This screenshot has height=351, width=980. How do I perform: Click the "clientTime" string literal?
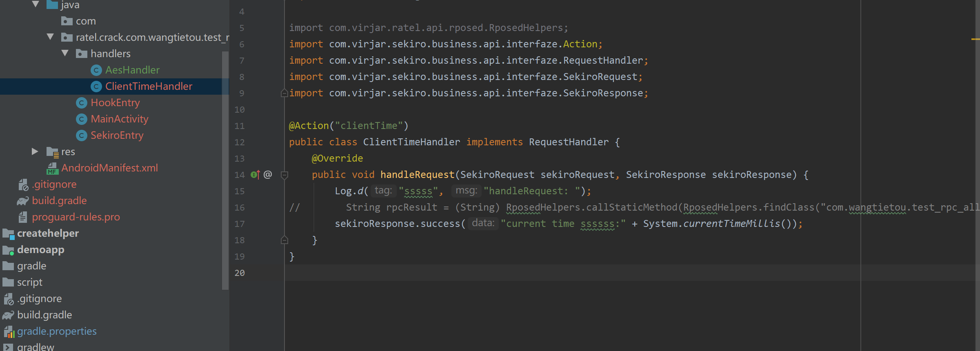tap(369, 126)
